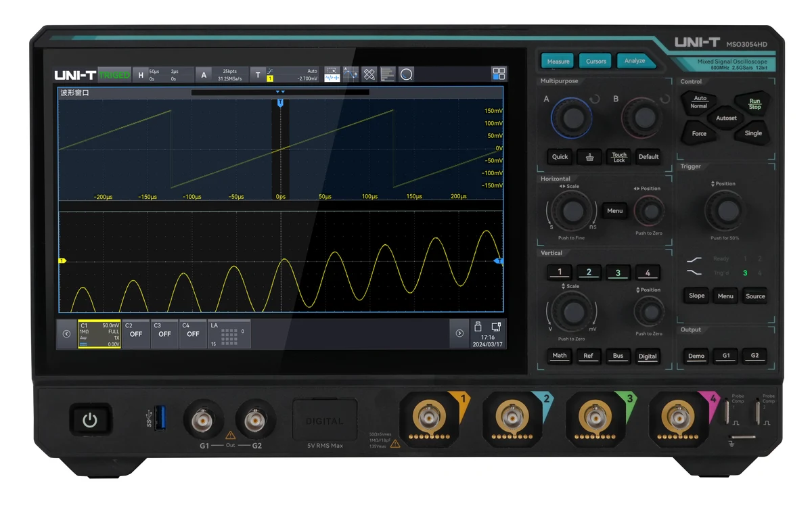Toggle channel 1 vertical button
The width and height of the screenshot is (812, 510).
click(x=559, y=273)
